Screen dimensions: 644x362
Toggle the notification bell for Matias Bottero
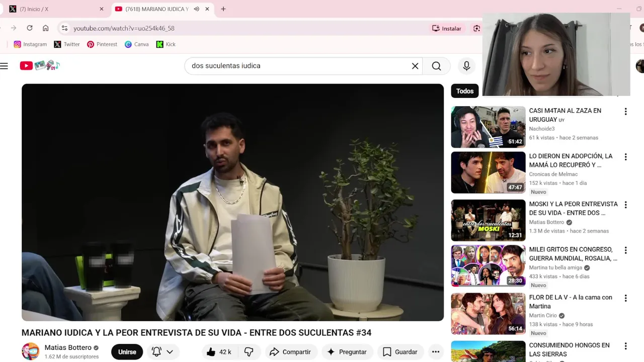(x=156, y=352)
